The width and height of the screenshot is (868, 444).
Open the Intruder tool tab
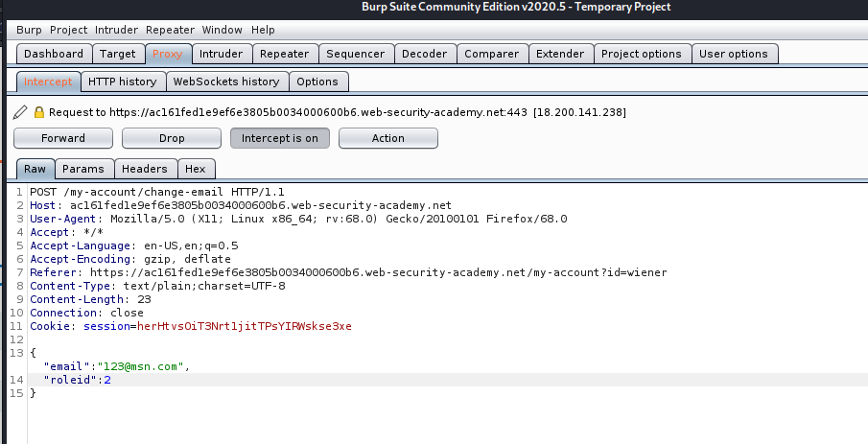click(x=221, y=54)
